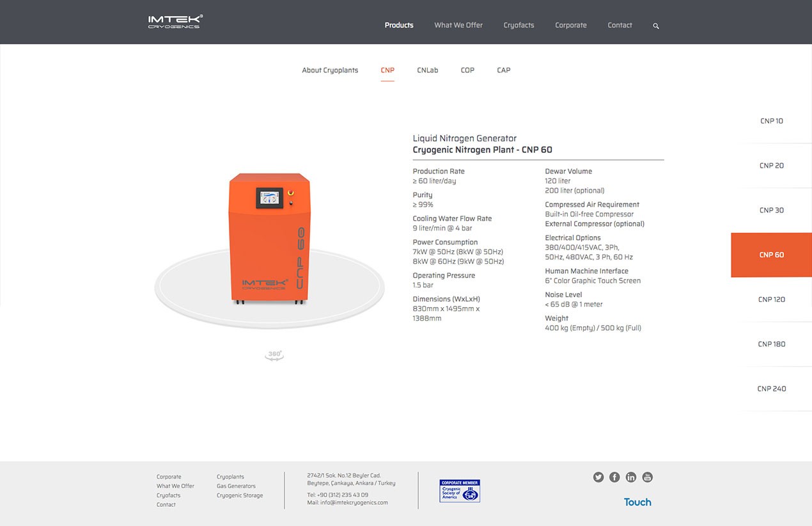Select CNP 30 model
This screenshot has width=812, height=526.
(771, 211)
